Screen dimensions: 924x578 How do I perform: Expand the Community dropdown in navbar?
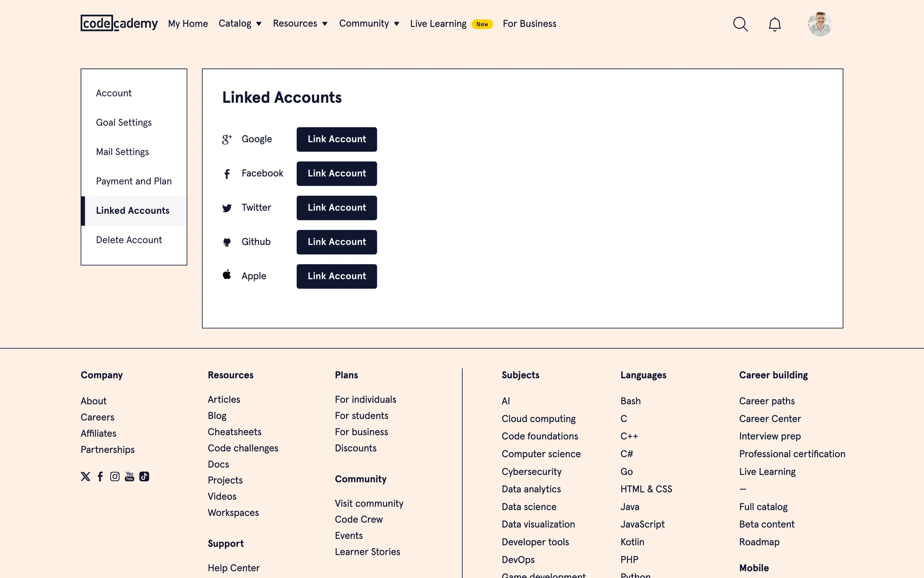click(369, 24)
